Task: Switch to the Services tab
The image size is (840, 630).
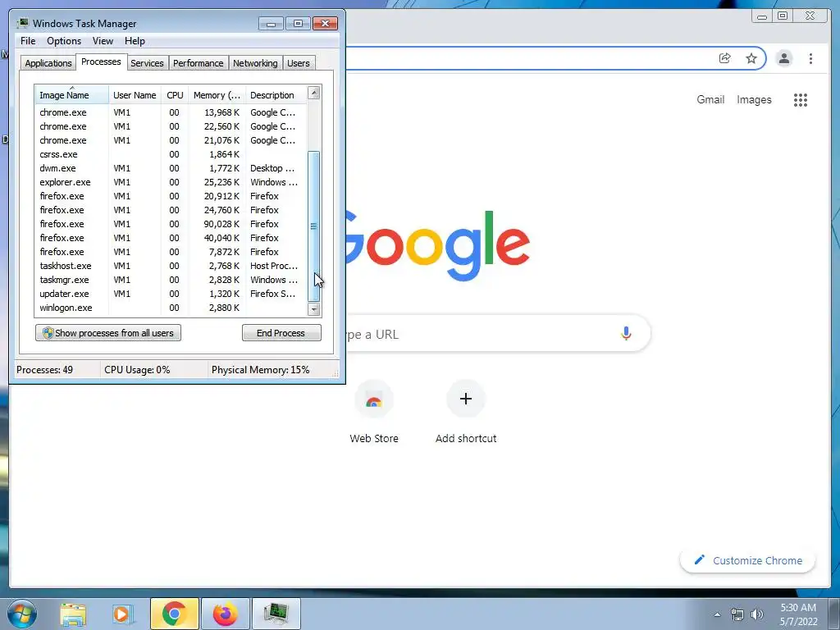Action: pyautogui.click(x=147, y=63)
